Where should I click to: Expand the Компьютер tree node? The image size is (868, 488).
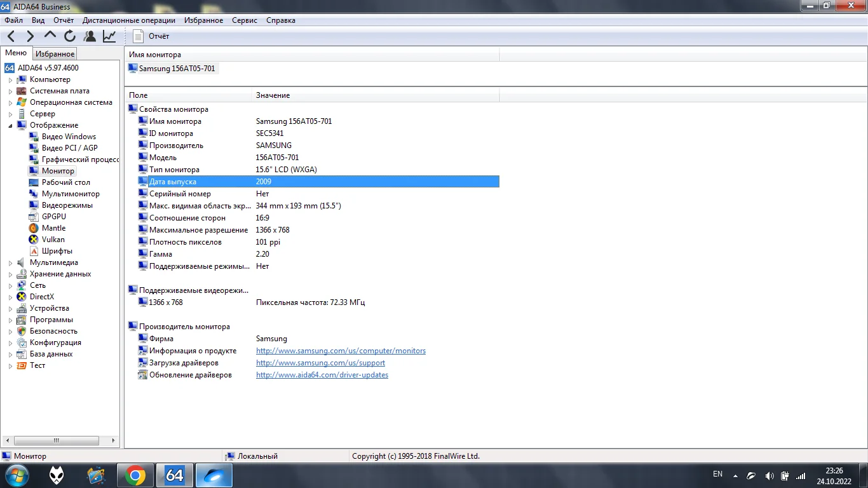(10, 80)
